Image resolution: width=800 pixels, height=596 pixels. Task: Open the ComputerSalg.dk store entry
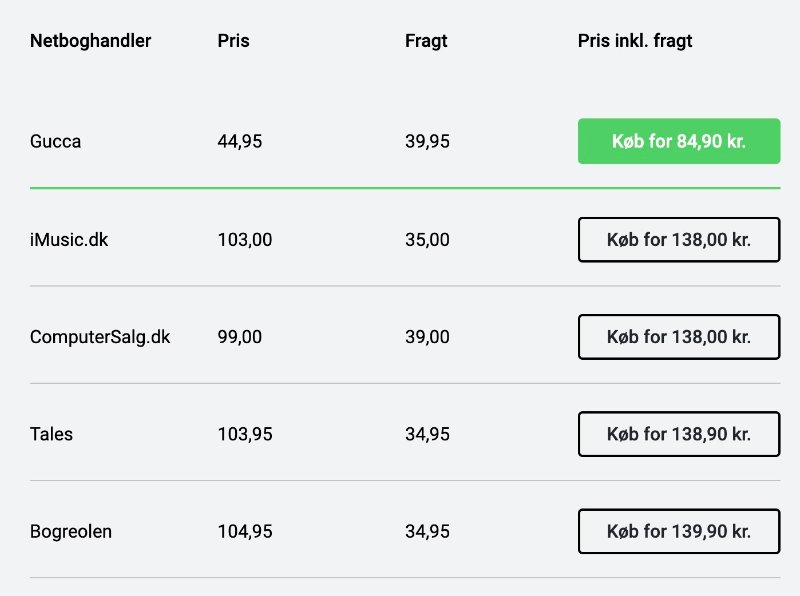[100, 337]
